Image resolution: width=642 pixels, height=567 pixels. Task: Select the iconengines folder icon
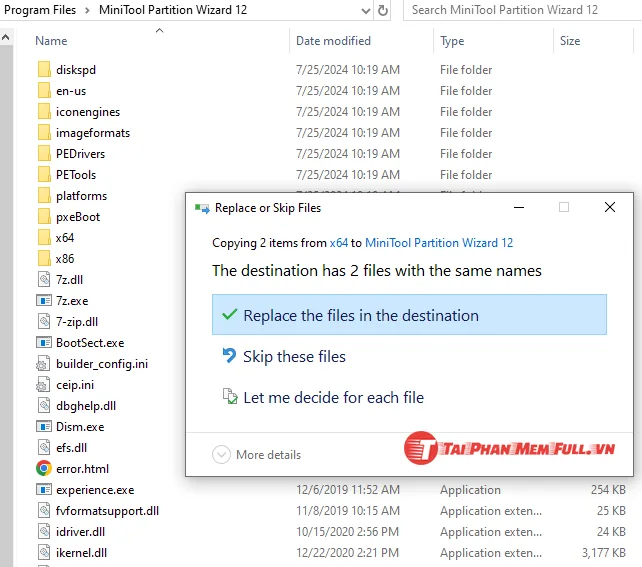(x=44, y=111)
